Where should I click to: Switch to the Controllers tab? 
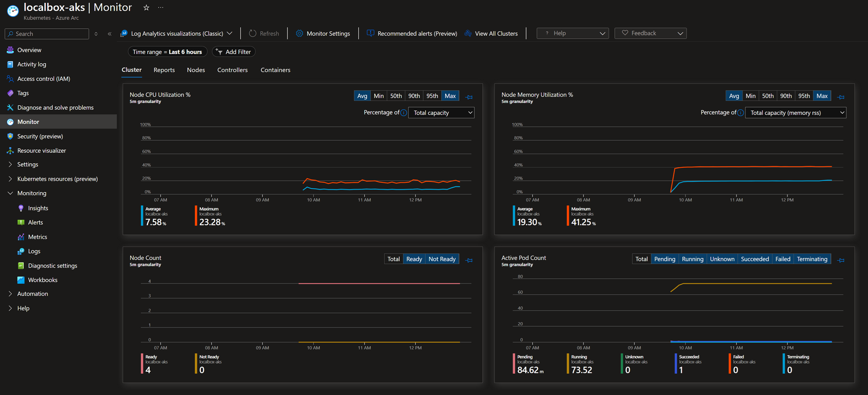(x=232, y=70)
